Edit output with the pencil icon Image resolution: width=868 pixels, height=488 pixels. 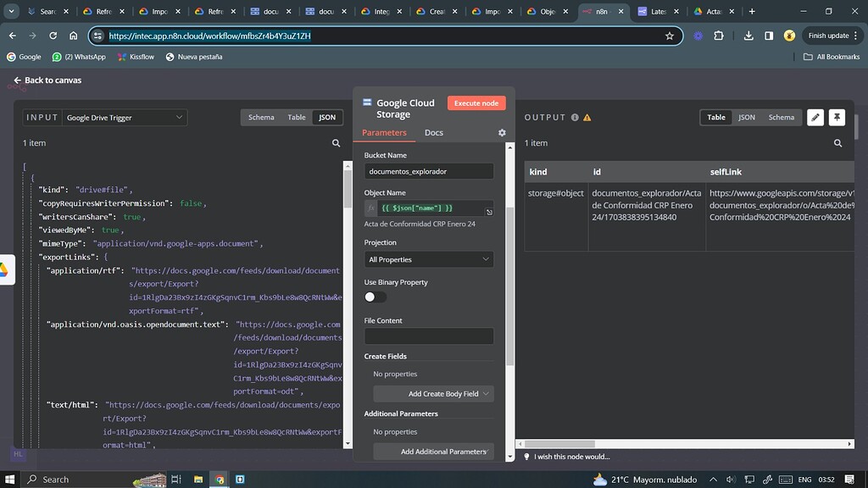coord(815,117)
